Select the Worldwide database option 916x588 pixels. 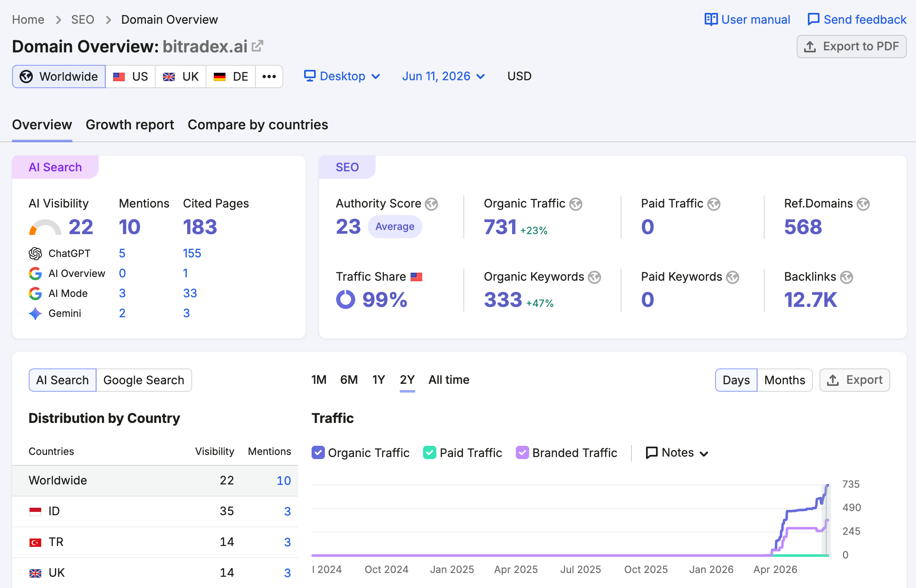click(59, 77)
